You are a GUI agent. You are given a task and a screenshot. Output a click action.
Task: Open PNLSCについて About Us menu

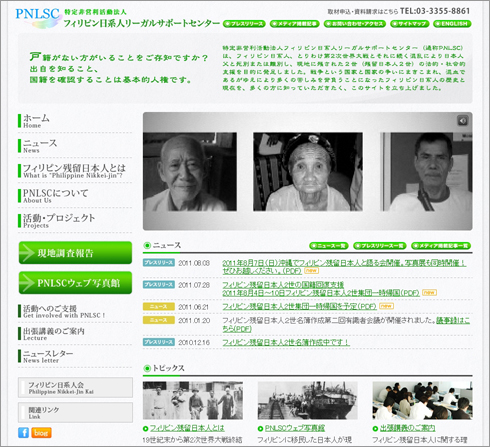pyautogui.click(x=75, y=196)
